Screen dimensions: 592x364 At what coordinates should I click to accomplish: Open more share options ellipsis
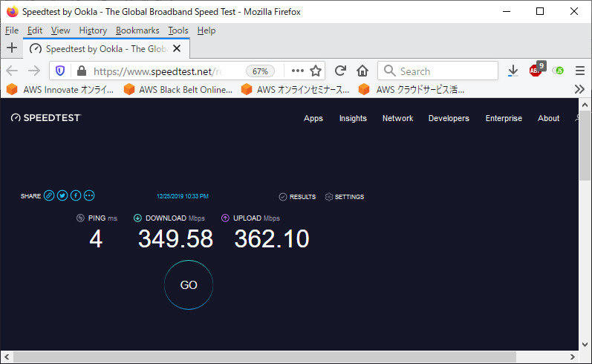tap(89, 196)
